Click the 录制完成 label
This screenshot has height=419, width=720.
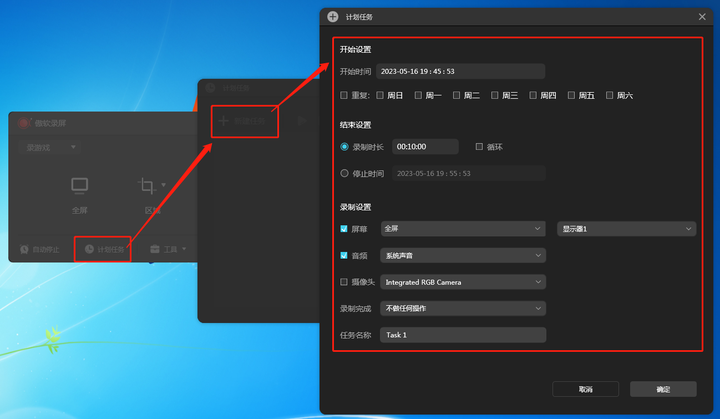click(x=355, y=308)
